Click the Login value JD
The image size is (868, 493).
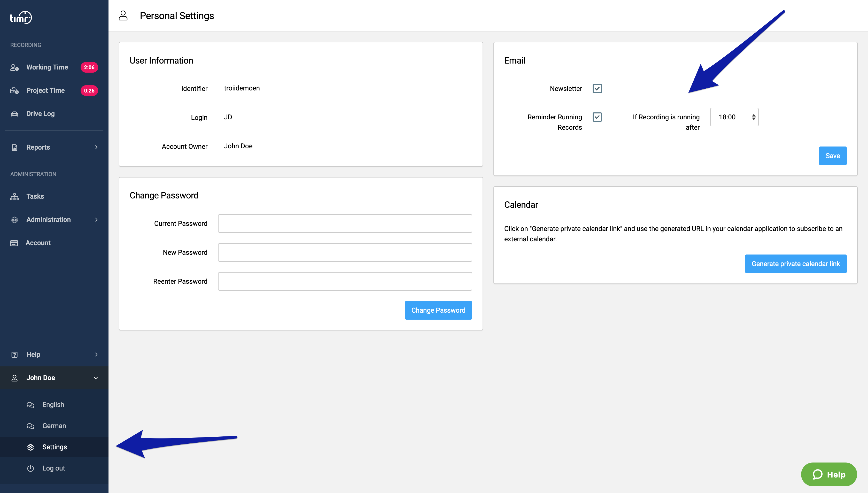(x=228, y=117)
